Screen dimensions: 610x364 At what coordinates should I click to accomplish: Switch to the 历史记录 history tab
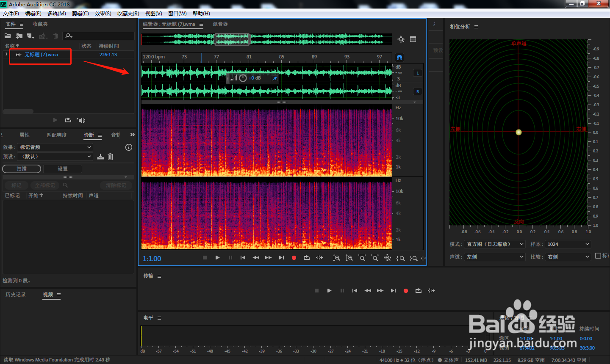(16, 295)
